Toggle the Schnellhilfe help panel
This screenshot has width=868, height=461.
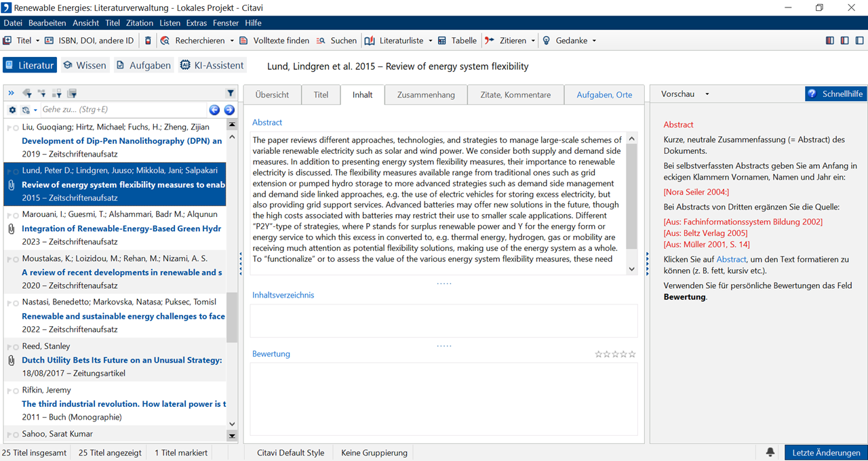coord(835,94)
